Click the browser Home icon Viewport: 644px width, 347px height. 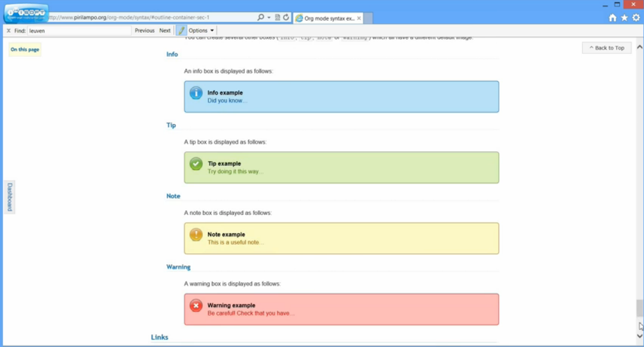click(x=612, y=18)
